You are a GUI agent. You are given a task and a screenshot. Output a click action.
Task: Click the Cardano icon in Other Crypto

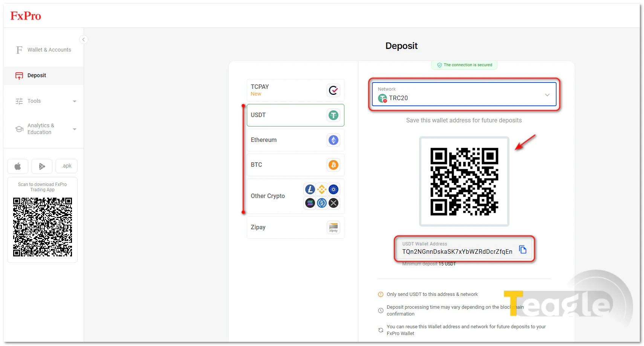[333, 189]
